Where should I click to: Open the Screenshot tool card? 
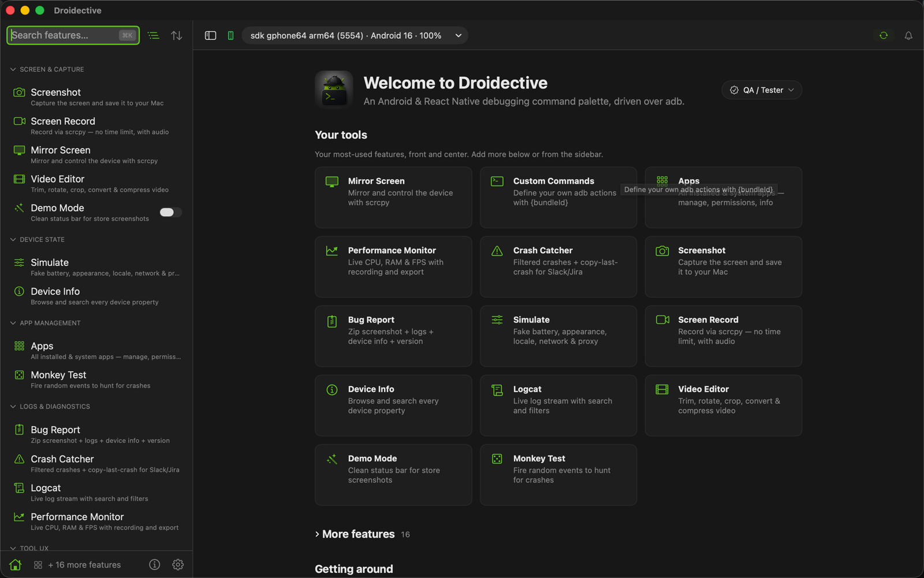click(724, 267)
